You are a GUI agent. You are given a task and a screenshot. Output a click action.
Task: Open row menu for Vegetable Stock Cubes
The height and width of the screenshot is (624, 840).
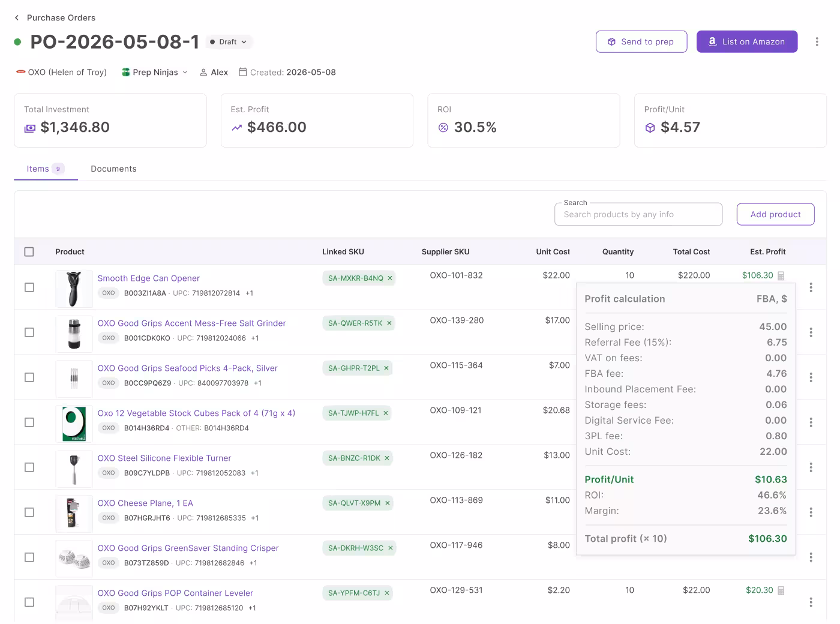pos(811,422)
